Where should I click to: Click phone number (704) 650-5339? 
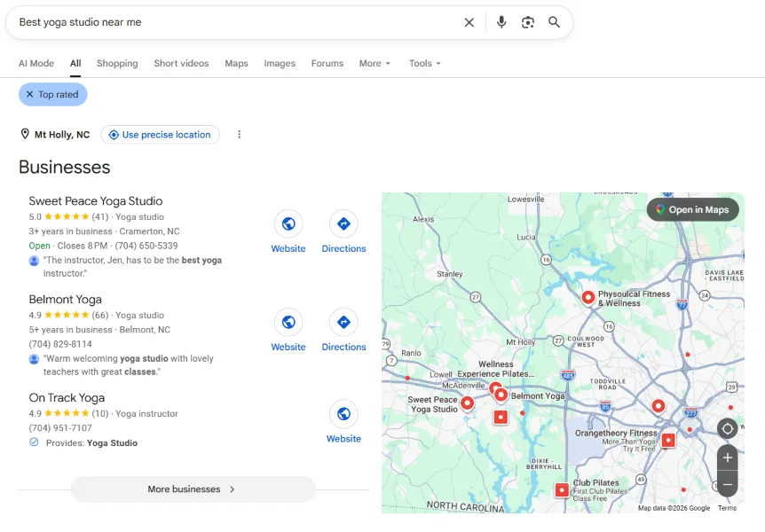click(146, 246)
